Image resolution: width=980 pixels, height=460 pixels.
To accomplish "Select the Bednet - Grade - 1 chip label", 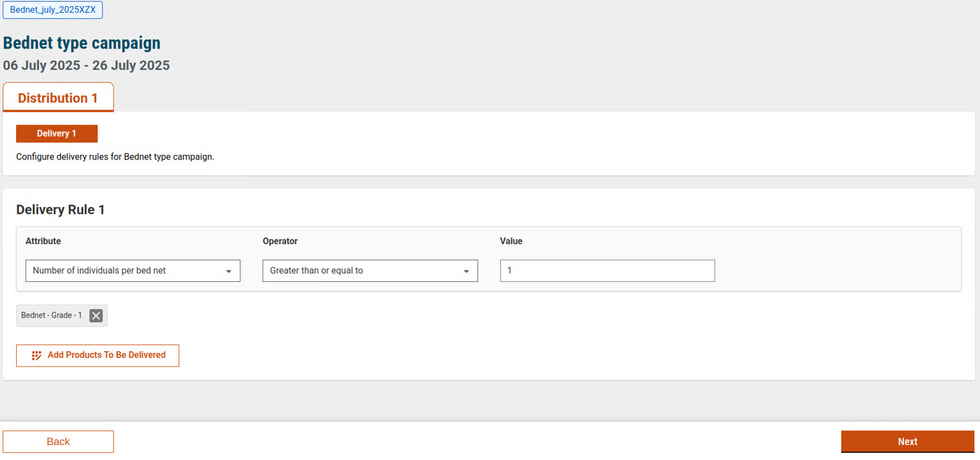I will point(52,315).
